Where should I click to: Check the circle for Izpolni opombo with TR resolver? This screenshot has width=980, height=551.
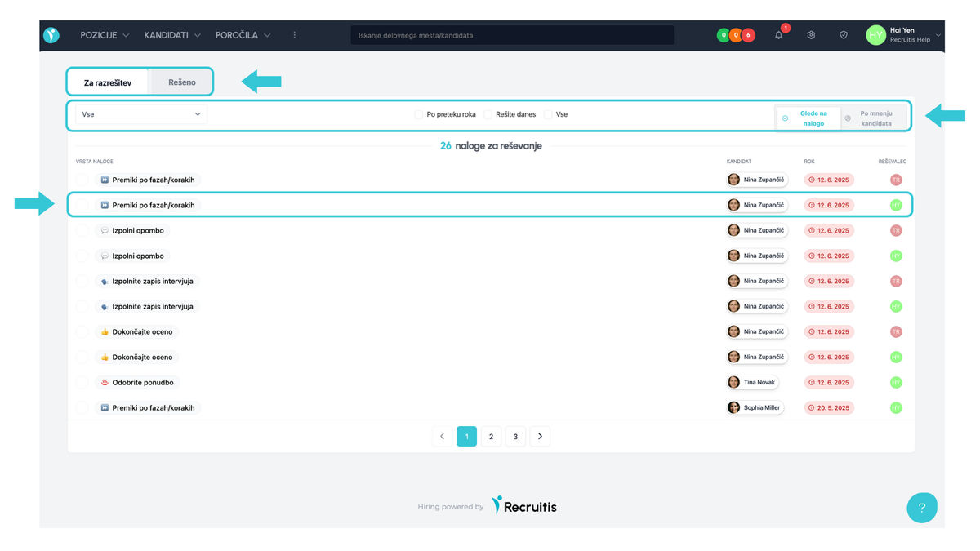(82, 230)
